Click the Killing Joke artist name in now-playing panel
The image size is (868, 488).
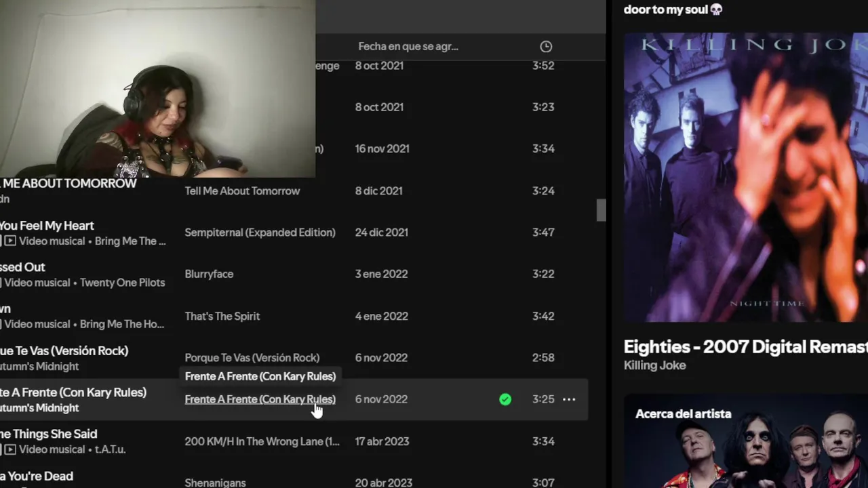pyautogui.click(x=654, y=365)
